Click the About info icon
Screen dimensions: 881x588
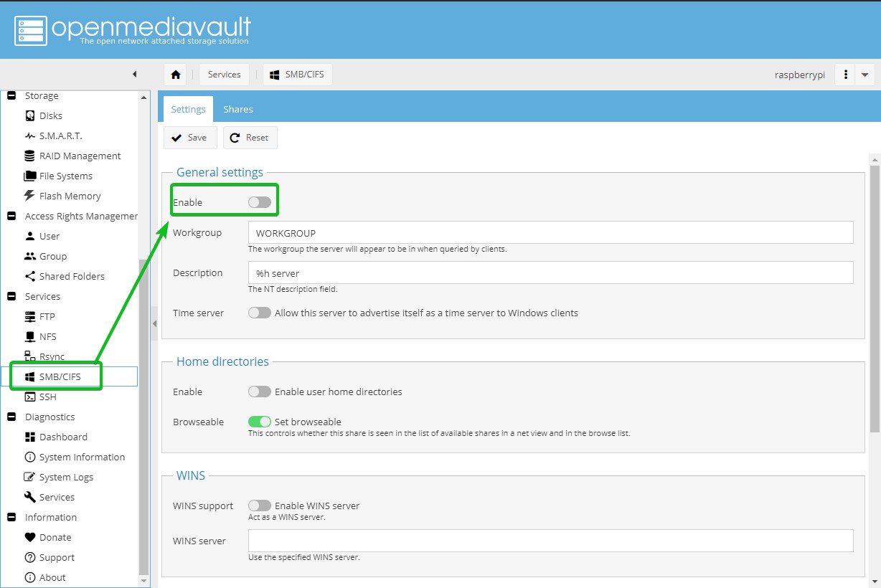(x=30, y=577)
